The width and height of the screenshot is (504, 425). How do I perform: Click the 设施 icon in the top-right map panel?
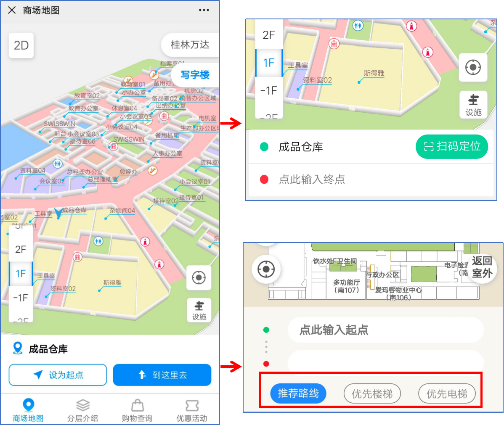tap(473, 104)
